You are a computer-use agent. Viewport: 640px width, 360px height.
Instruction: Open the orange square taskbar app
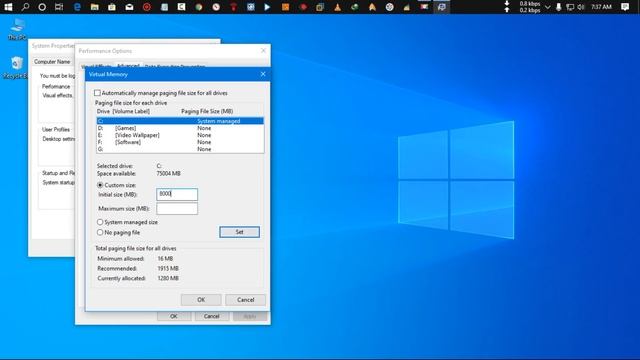285,7
